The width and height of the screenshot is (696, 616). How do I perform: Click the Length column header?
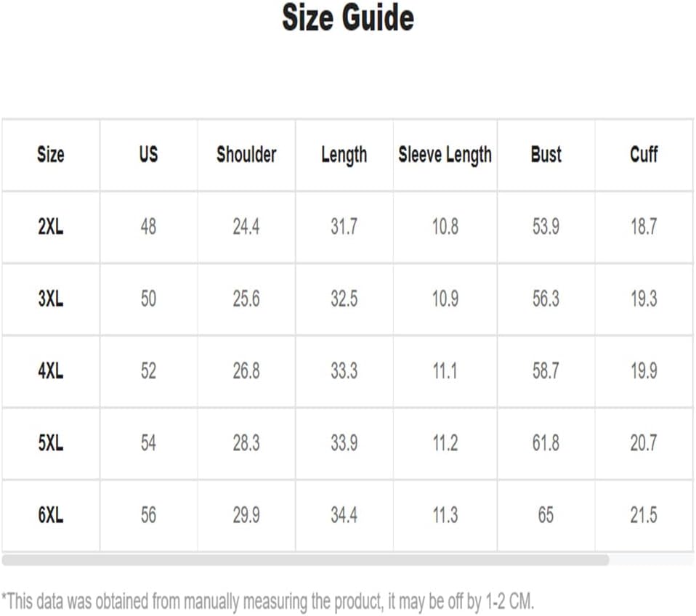pyautogui.click(x=344, y=155)
